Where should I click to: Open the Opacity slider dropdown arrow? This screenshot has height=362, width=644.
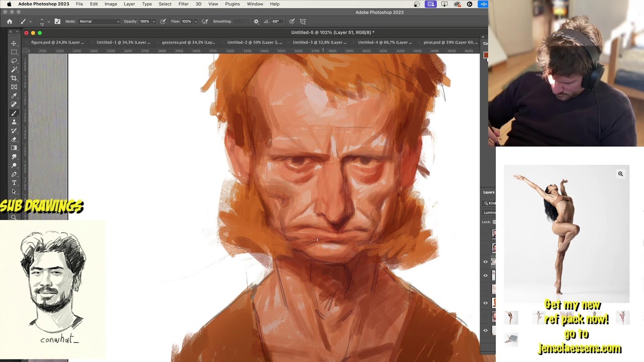pos(154,22)
